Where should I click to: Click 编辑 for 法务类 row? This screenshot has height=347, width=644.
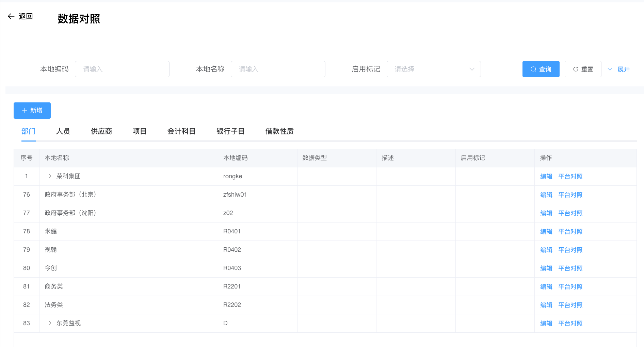tap(546, 305)
